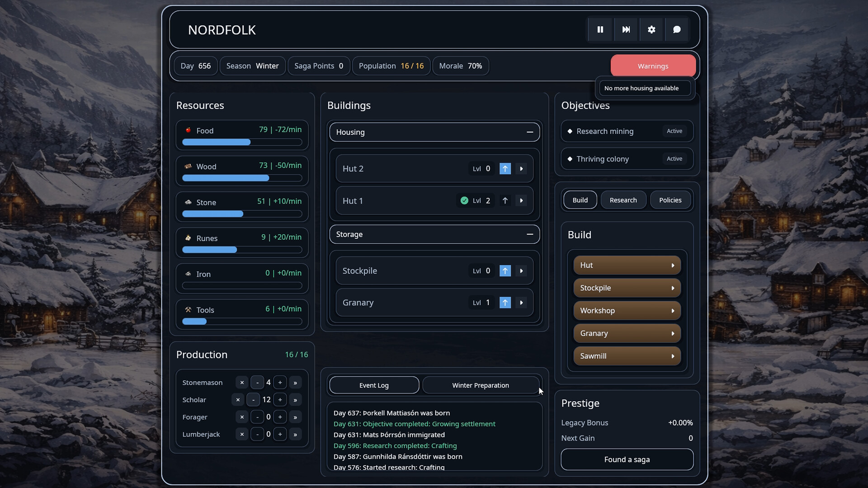The width and height of the screenshot is (868, 488).
Task: Upgrade Stockpile with the blue arrow
Action: tap(505, 271)
